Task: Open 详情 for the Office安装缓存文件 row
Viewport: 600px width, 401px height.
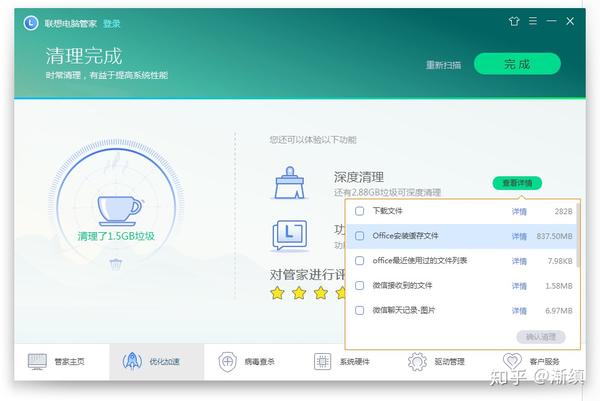Action: coord(519,236)
